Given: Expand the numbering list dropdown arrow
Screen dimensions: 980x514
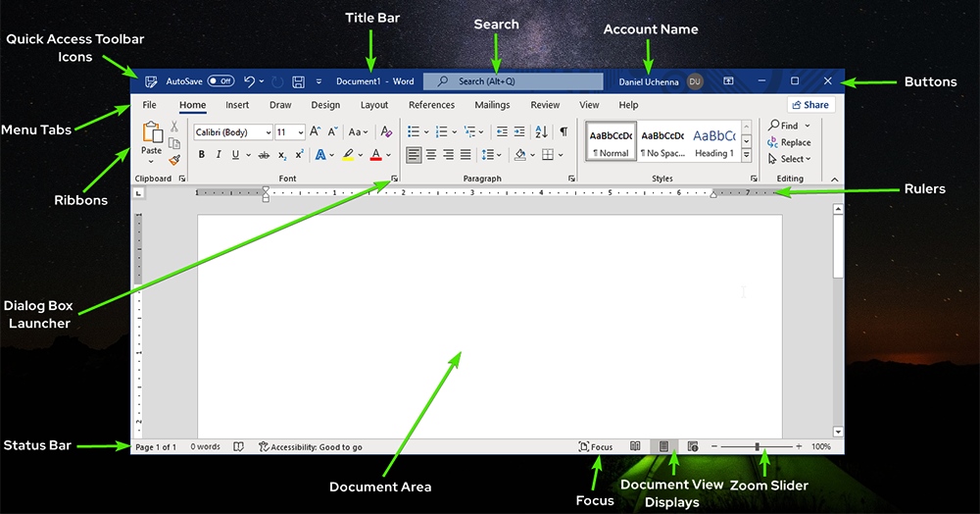Looking at the screenshot, I should click(x=455, y=132).
